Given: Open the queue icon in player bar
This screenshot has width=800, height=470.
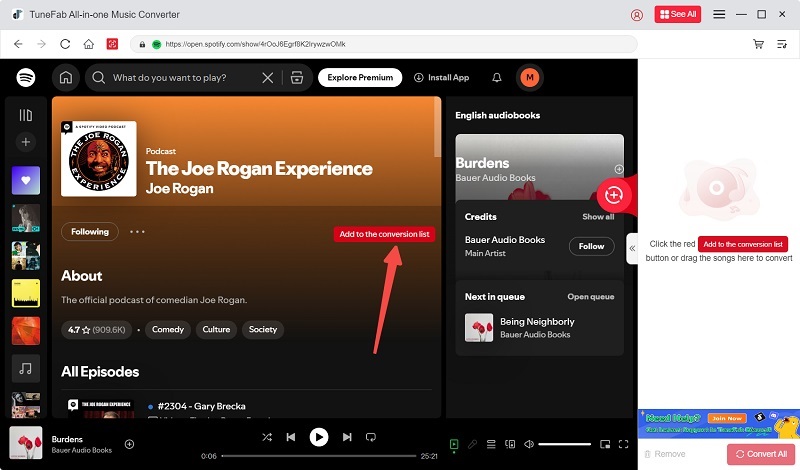Looking at the screenshot, I should [x=491, y=444].
